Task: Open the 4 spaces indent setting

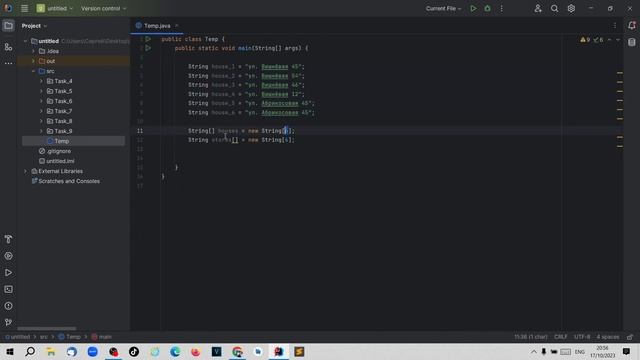Action: click(x=608, y=337)
